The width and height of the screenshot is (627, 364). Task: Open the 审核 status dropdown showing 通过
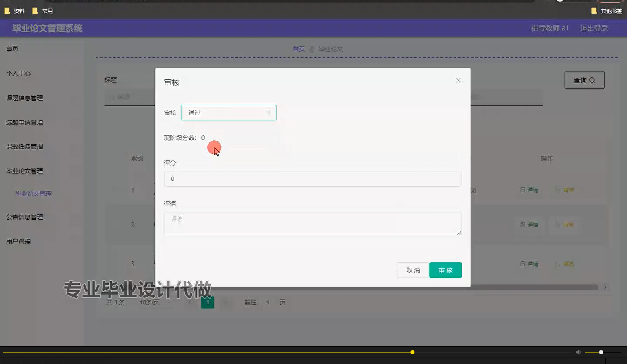[x=229, y=112]
